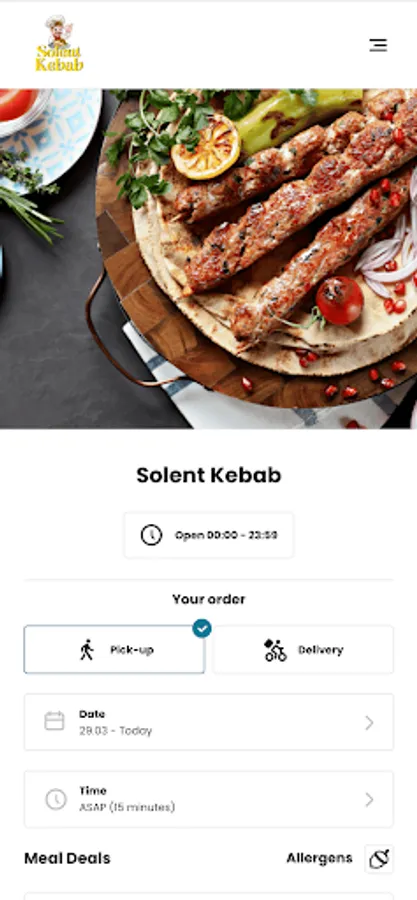The width and height of the screenshot is (417, 900).
Task: Expand the Date chevron arrow
Action: 369,723
